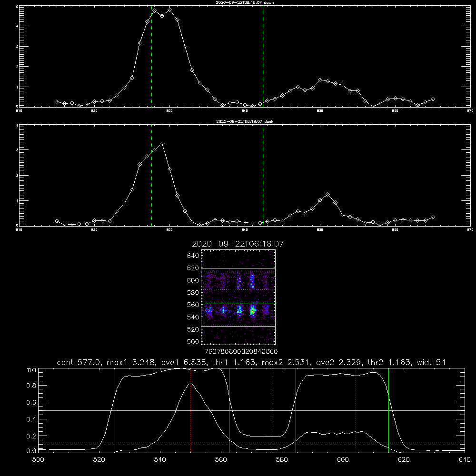The image size is (476, 476).
Task: Click the '0.4' y-axis label of bottom plot
Action: 31,419
